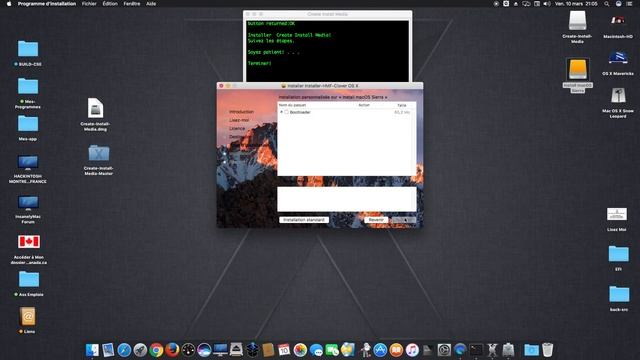The width and height of the screenshot is (640, 360).
Task: Select the Lisez Moi file on desktop
Action: (x=617, y=215)
